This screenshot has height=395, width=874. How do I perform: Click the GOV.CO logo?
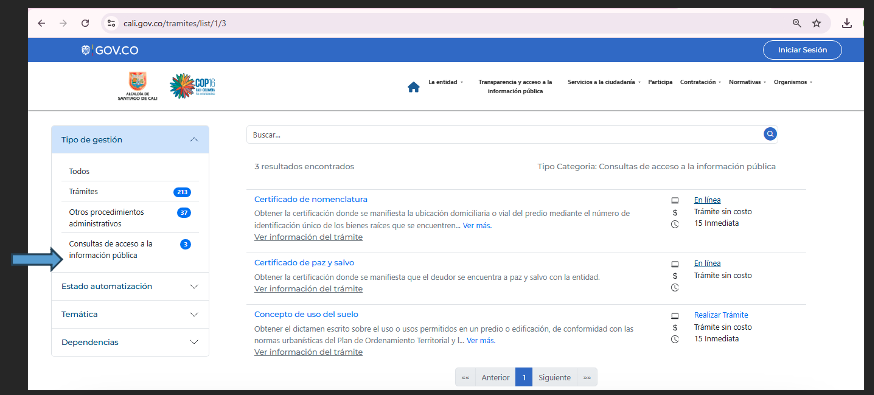pyautogui.click(x=109, y=50)
